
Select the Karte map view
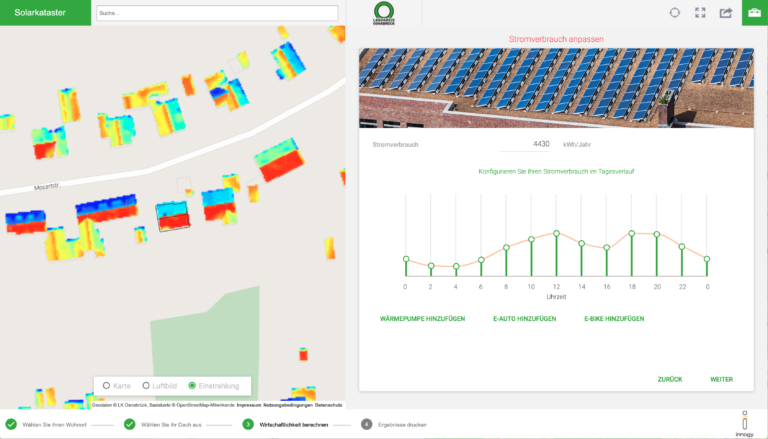[117, 386]
